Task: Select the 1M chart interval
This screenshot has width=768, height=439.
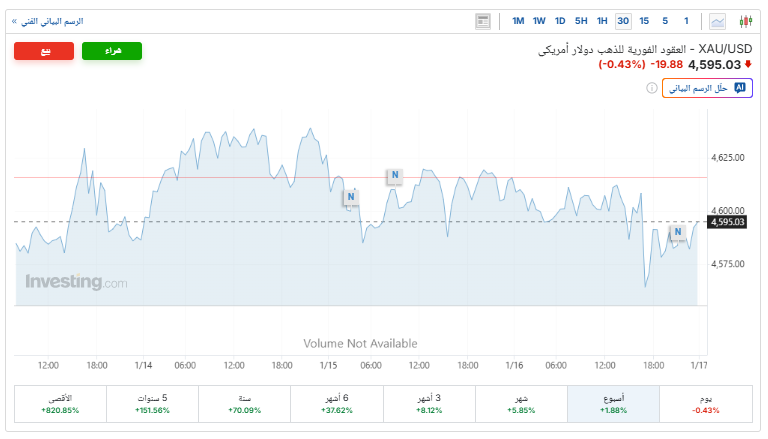Action: pyautogui.click(x=518, y=21)
